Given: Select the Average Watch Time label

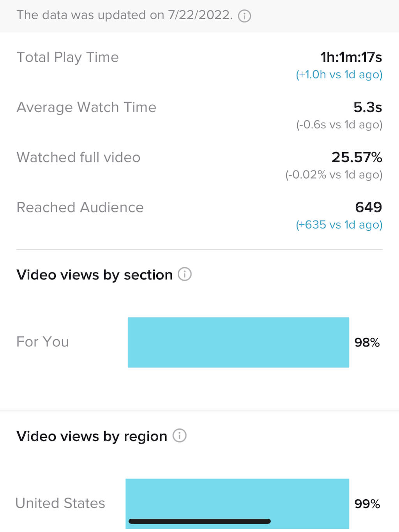Looking at the screenshot, I should (x=86, y=107).
